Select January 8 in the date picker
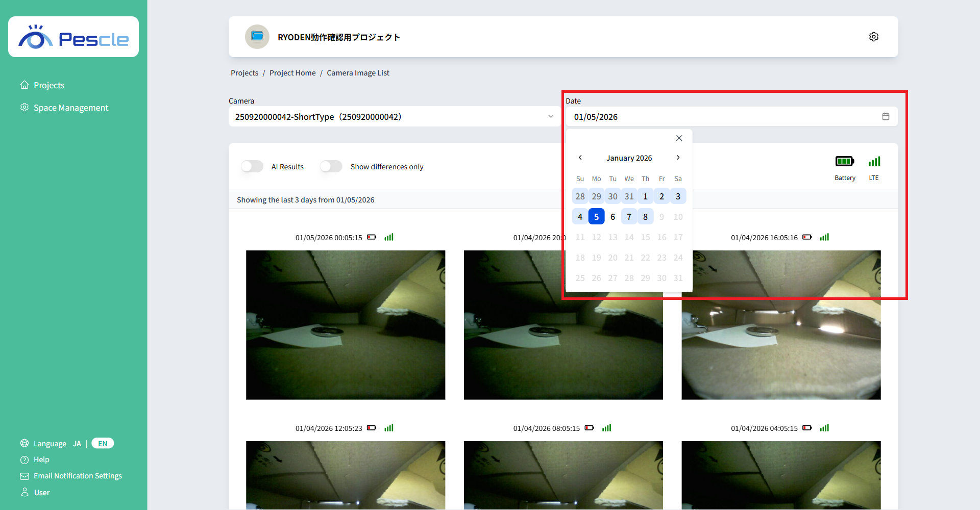980x510 pixels. point(645,216)
